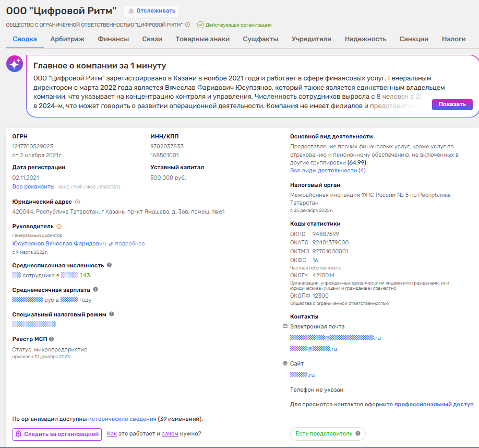479x448 pixels.
Task: Go to the Надежность tab
Action: coord(365,39)
